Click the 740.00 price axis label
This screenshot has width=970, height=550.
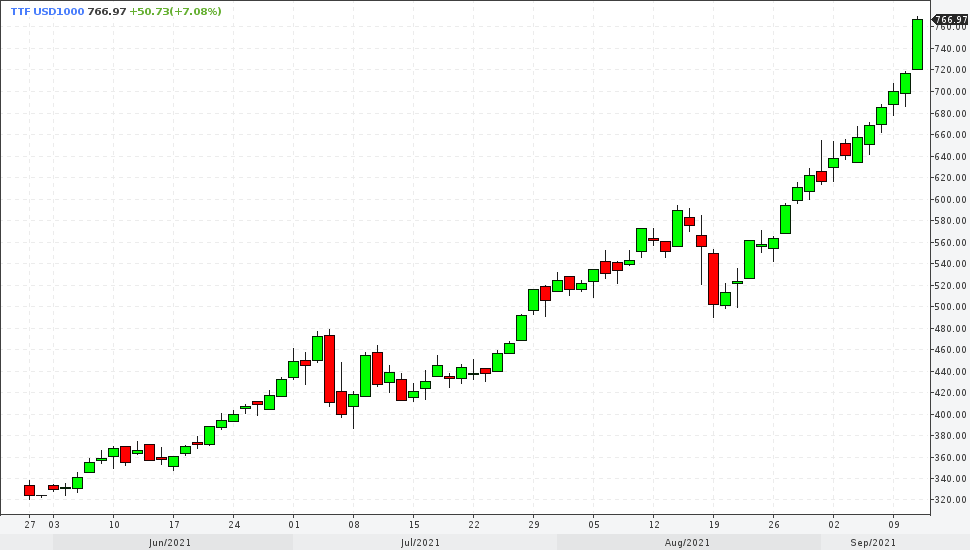pos(951,49)
